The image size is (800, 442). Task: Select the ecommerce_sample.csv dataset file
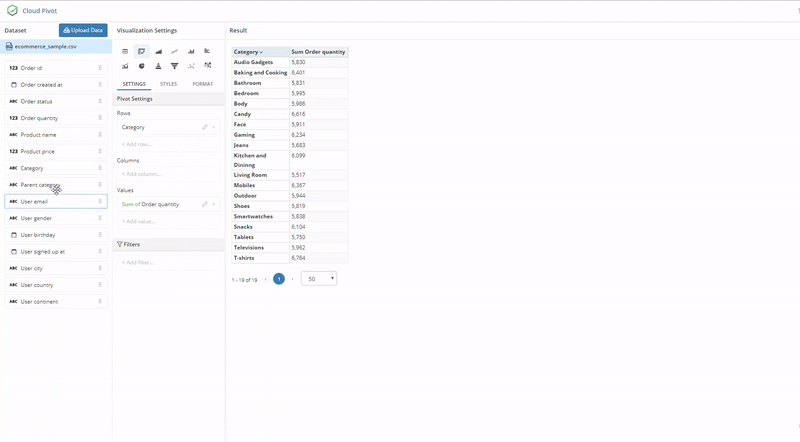[x=48, y=47]
